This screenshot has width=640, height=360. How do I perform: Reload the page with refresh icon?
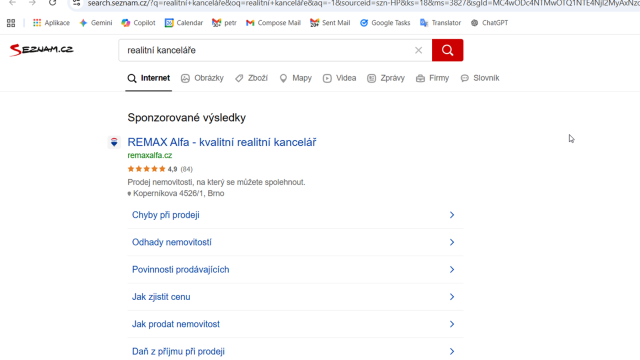53,3
